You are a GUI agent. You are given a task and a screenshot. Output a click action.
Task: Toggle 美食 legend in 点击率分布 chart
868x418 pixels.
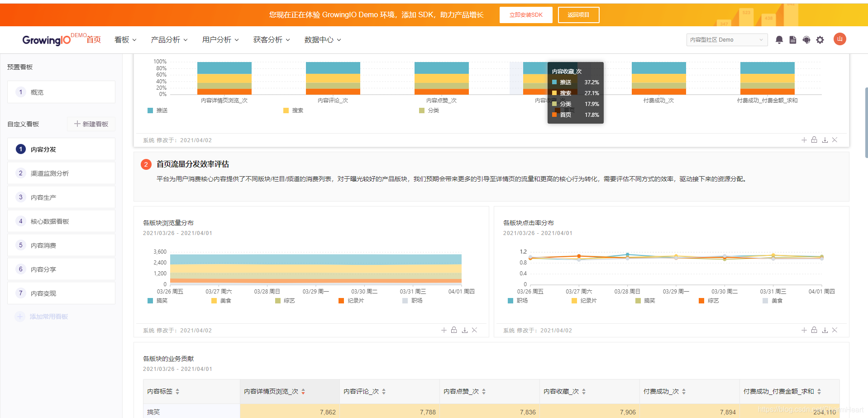click(773, 301)
